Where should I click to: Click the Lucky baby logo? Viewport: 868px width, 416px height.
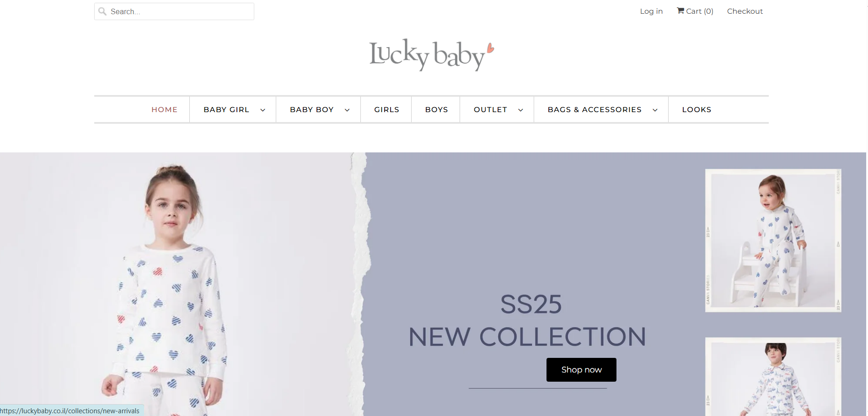432,55
